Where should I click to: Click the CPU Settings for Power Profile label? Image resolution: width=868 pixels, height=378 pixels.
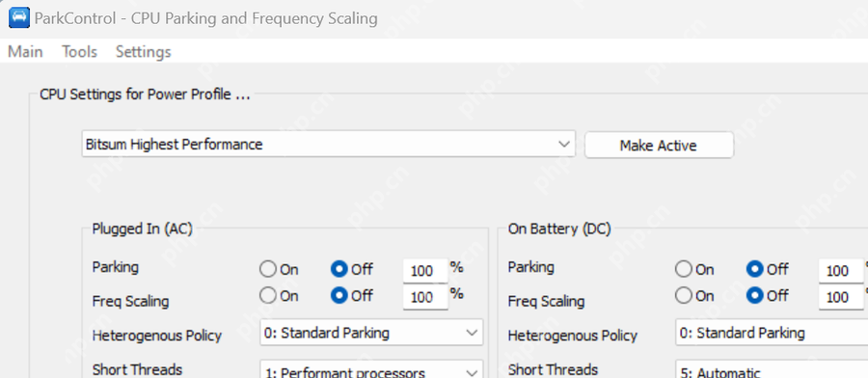pyautogui.click(x=145, y=94)
